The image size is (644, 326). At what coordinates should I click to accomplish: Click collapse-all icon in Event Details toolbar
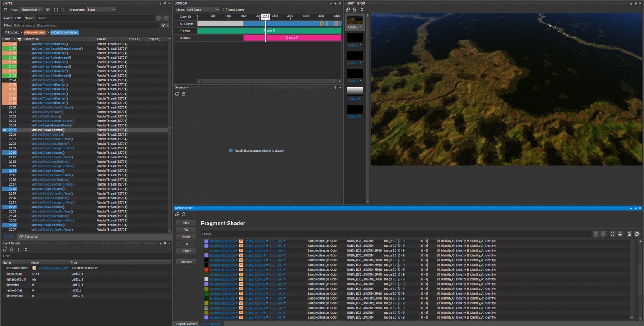pos(26,250)
